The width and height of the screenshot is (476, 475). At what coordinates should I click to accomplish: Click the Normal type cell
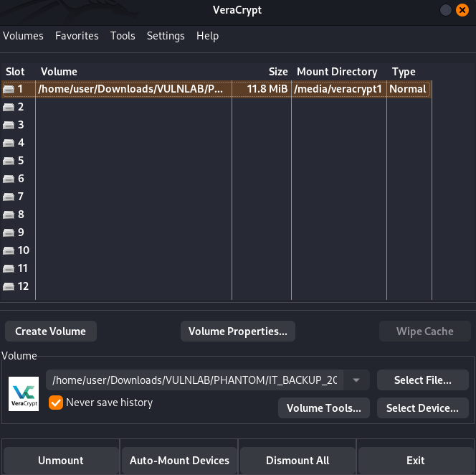pos(408,89)
